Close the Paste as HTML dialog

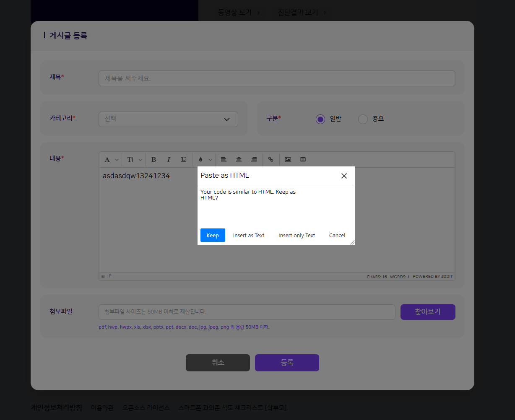pyautogui.click(x=344, y=176)
